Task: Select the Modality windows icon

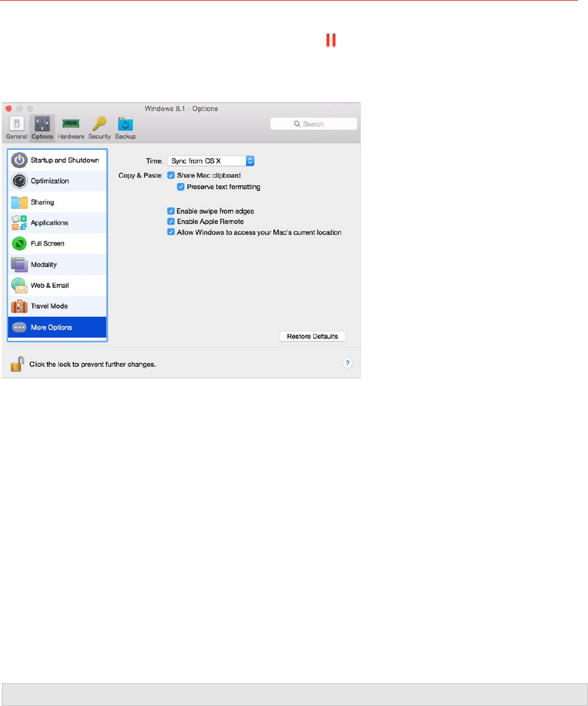Action: [x=20, y=264]
